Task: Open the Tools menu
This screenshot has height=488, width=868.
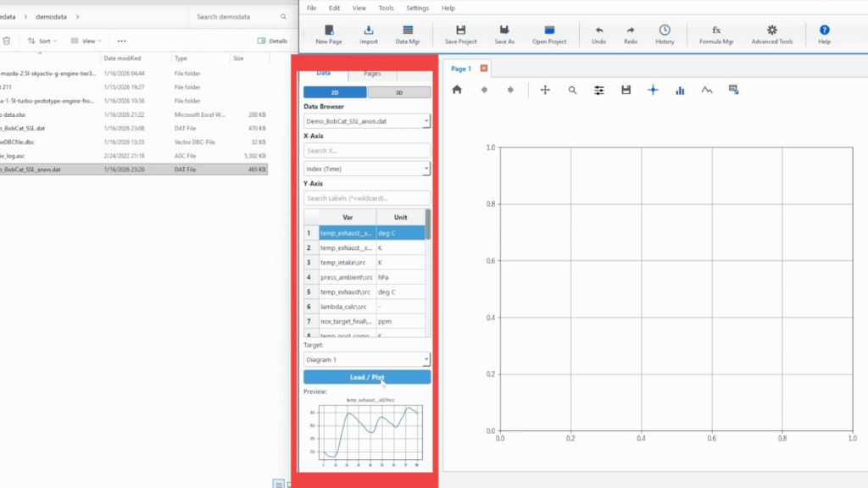Action: pos(386,8)
